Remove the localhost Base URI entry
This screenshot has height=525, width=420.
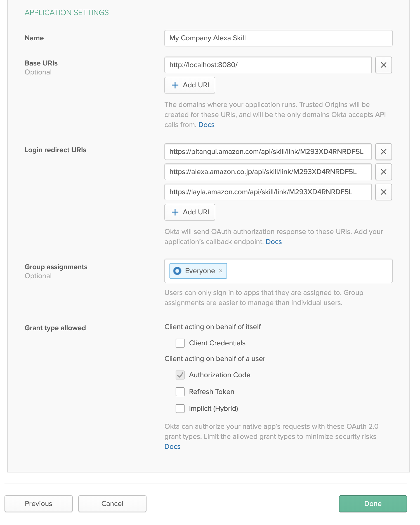coord(383,65)
